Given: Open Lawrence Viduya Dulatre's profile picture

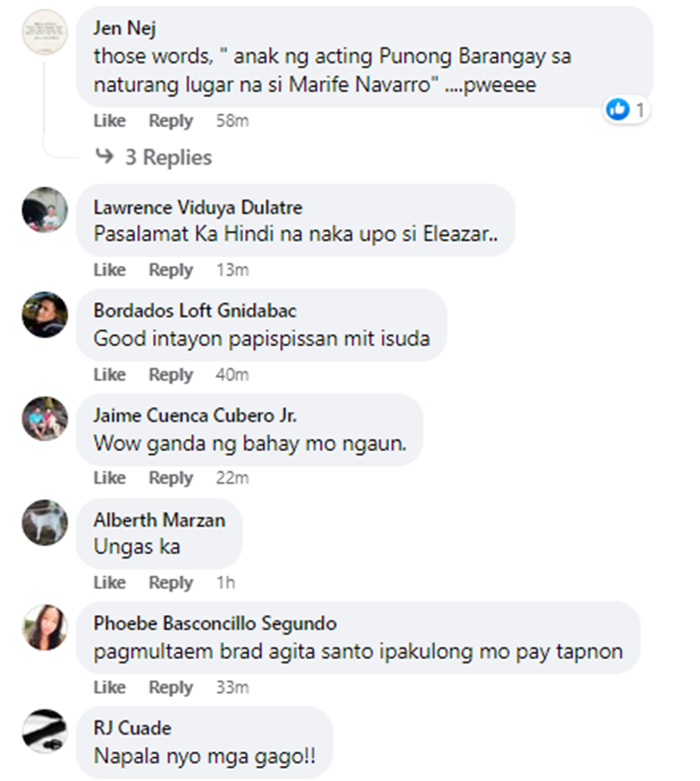Looking at the screenshot, I should (45, 209).
